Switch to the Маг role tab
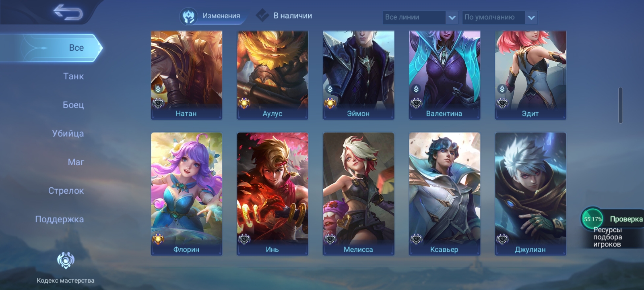644x290 pixels. (76, 162)
